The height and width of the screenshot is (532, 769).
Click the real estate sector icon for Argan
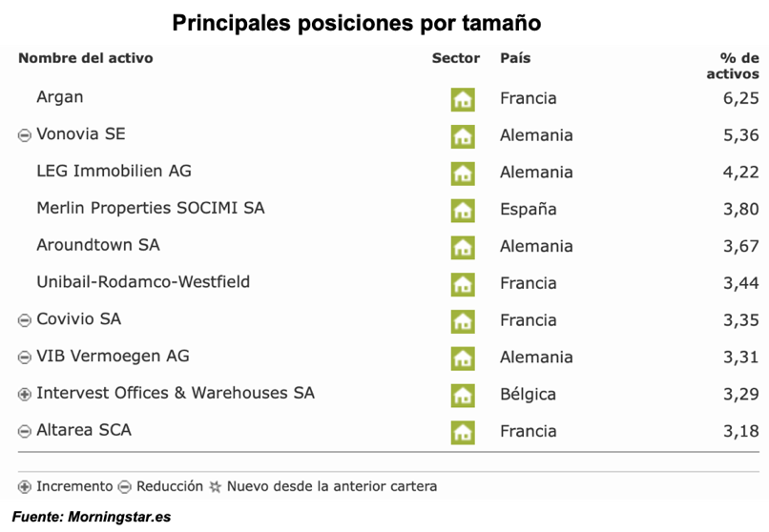click(x=463, y=99)
